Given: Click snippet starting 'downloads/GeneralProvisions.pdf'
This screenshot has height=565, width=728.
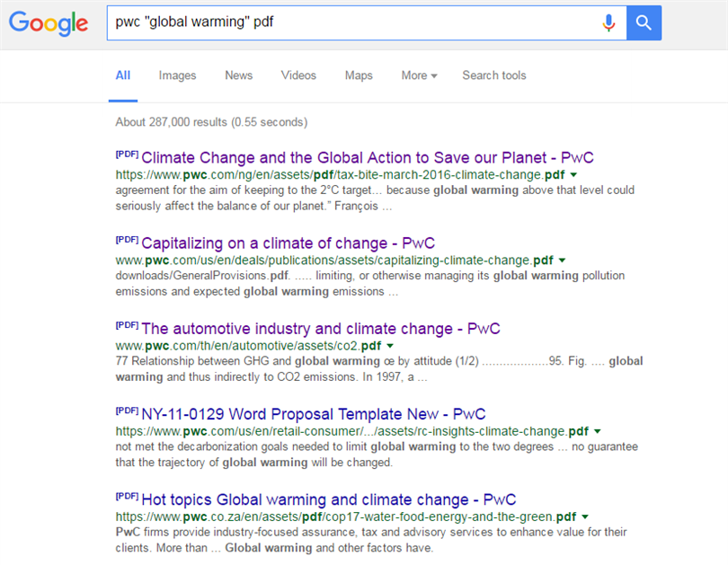Looking at the screenshot, I should [370, 284].
